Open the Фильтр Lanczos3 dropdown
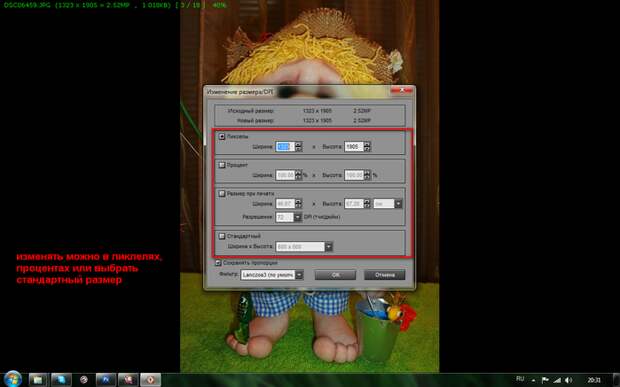This screenshot has height=387, width=620. pos(272,275)
